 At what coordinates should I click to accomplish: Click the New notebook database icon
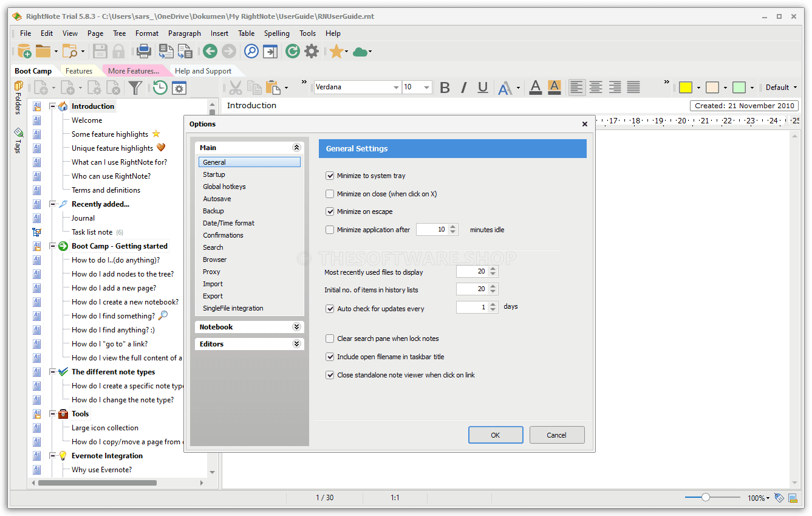click(24, 51)
